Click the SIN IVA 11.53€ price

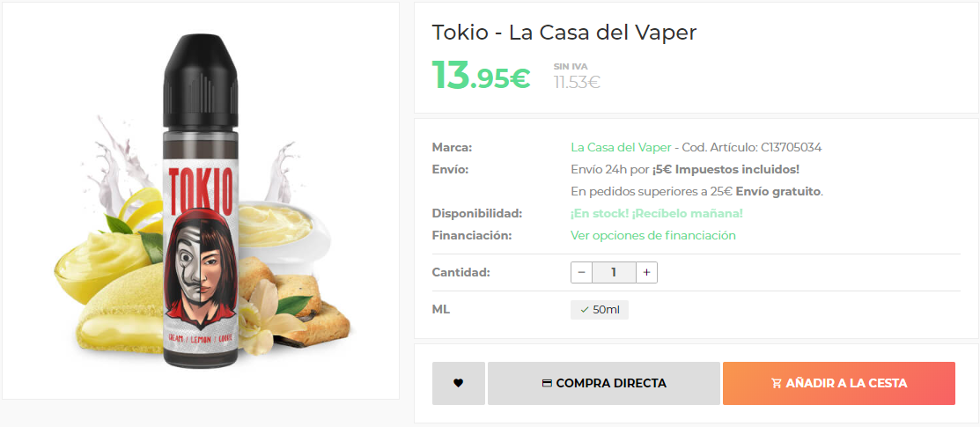coord(577,77)
